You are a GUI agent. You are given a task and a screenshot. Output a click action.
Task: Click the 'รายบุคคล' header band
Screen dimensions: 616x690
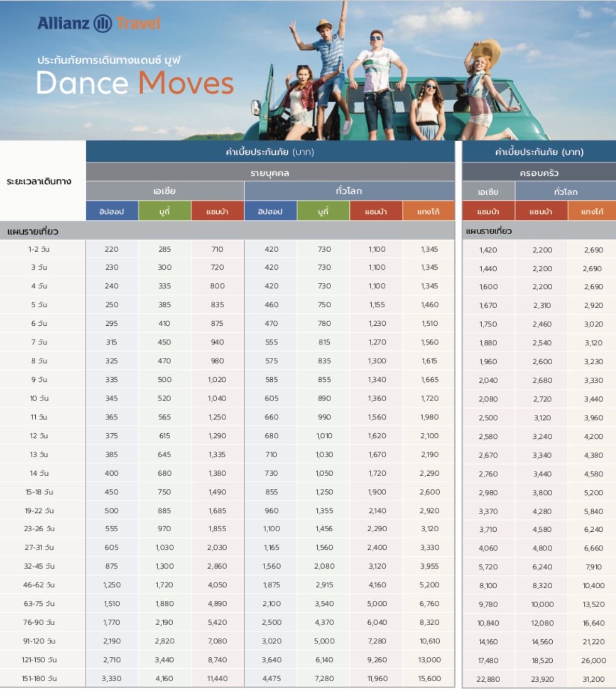click(x=270, y=173)
